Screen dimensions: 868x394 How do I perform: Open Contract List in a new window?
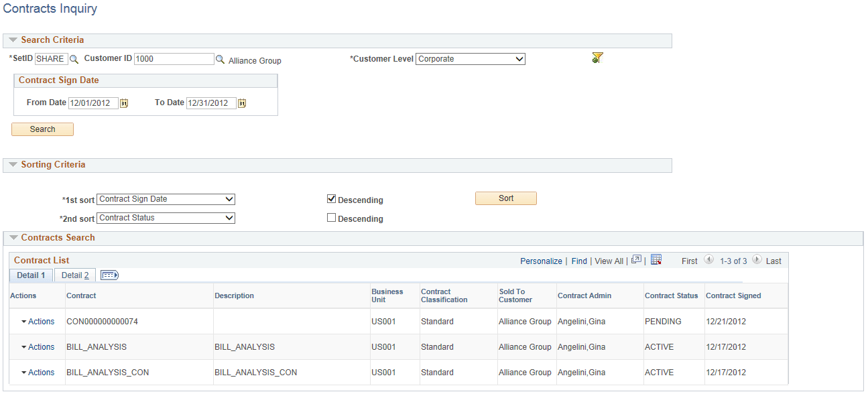(x=635, y=261)
